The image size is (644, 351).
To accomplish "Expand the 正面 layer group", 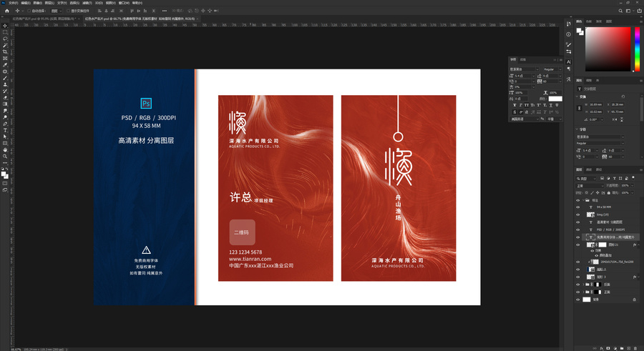I will point(583,292).
